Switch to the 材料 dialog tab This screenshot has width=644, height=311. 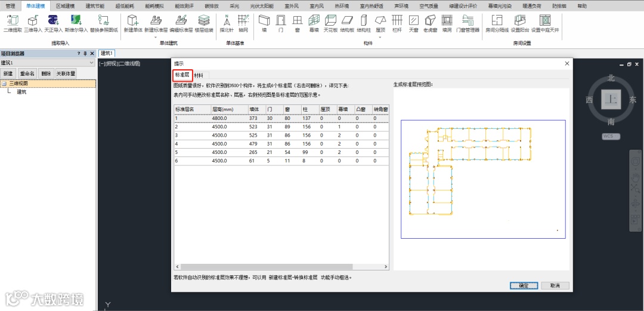(199, 75)
